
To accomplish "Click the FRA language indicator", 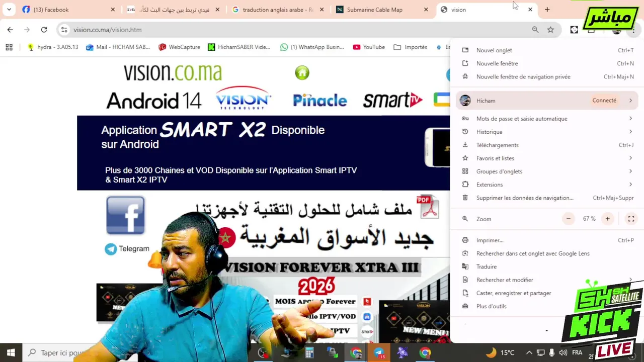I will 577,352.
